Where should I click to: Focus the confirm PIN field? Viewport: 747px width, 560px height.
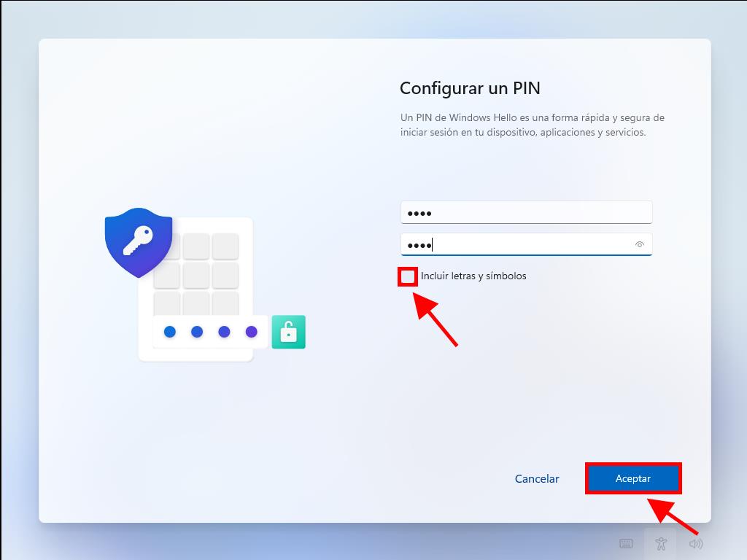(527, 244)
